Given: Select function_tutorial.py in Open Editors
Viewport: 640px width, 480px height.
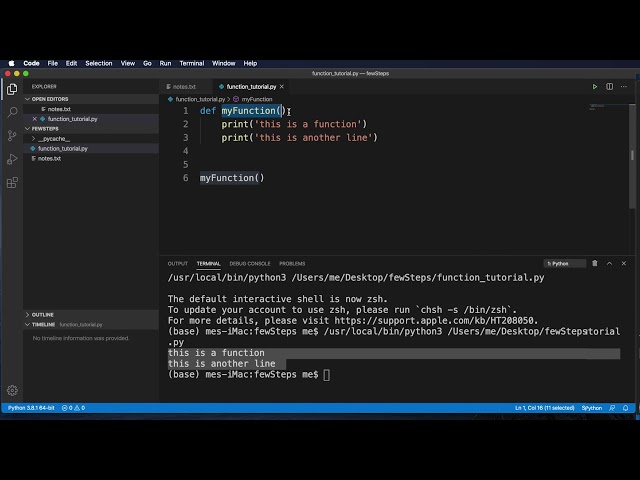Looking at the screenshot, I should tap(91, 119).
